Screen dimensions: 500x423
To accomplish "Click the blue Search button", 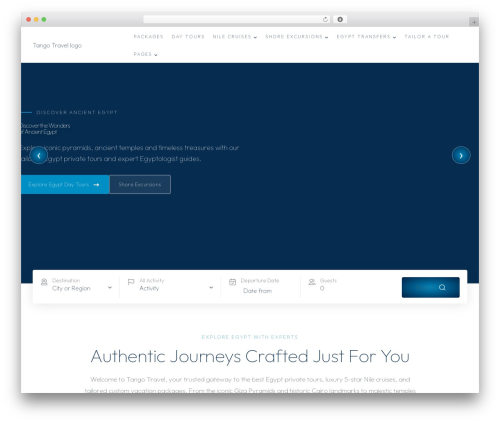I will (430, 287).
